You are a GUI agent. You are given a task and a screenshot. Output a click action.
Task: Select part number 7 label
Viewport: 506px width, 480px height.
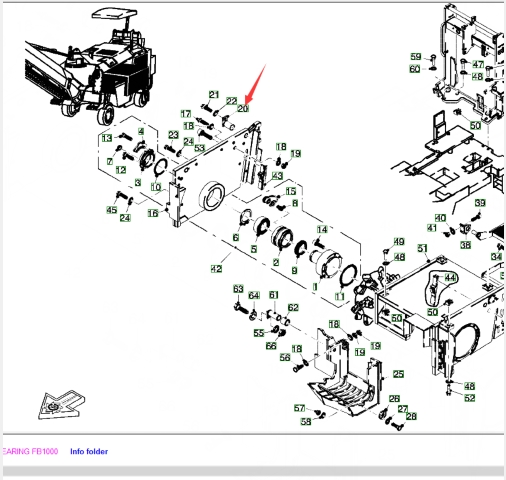pyautogui.click(x=110, y=162)
